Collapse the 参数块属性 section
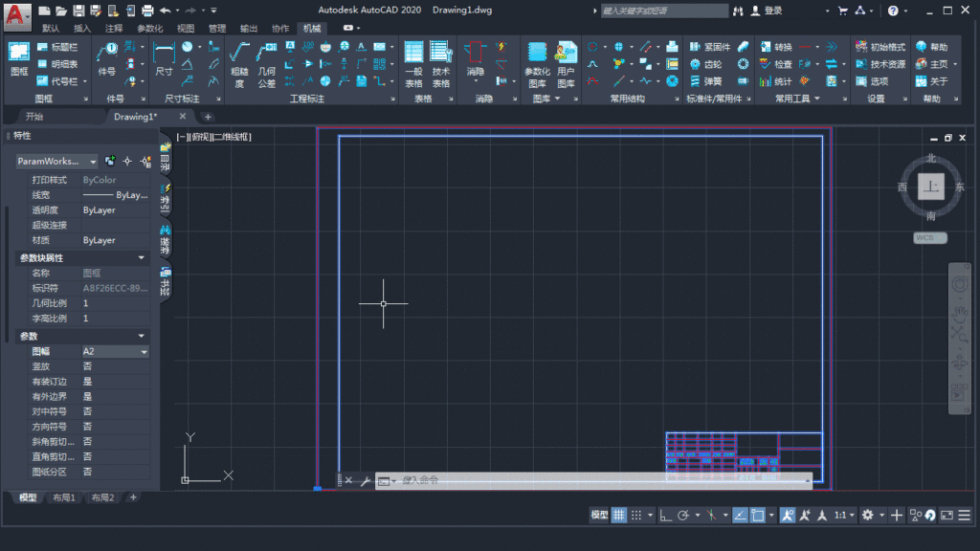This screenshot has width=980, height=551. [142, 258]
